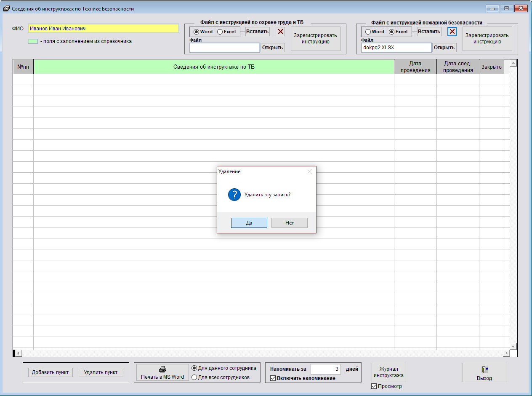Open the охрана труда file with Открыть
This screenshot has height=396, width=532.
click(x=272, y=48)
